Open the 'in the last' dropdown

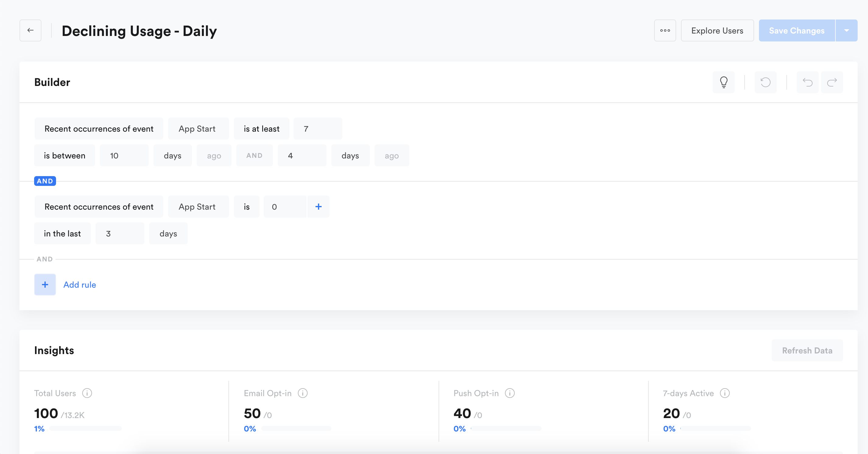pos(62,234)
